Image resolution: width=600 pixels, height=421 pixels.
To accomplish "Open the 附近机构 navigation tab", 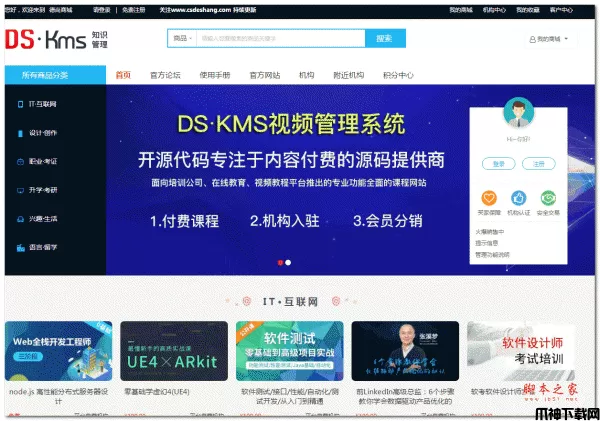I will [x=349, y=75].
